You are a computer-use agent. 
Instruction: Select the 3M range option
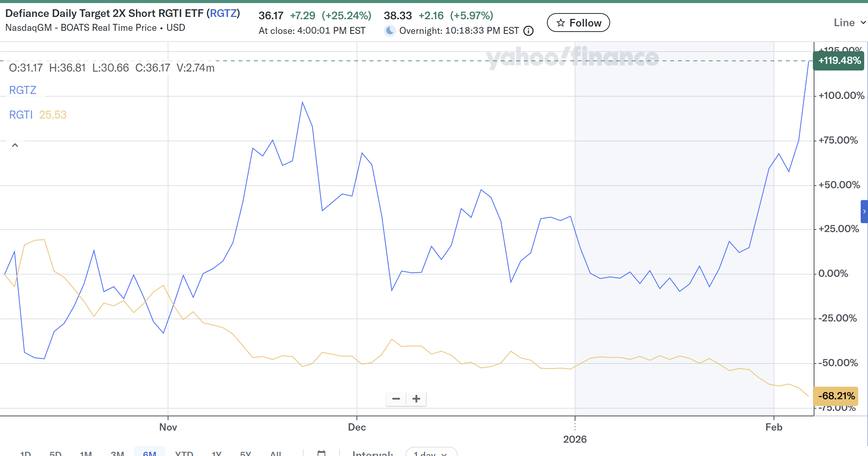pos(117,453)
